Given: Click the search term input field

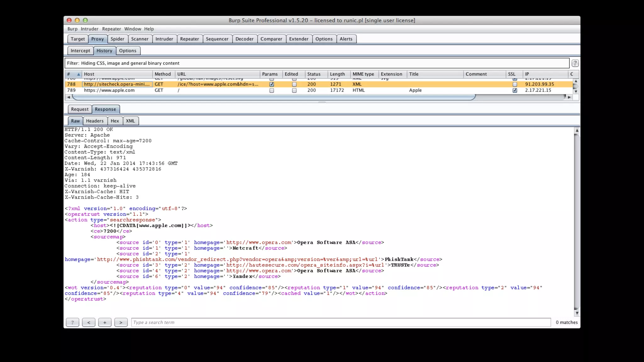Looking at the screenshot, I should (x=341, y=322).
